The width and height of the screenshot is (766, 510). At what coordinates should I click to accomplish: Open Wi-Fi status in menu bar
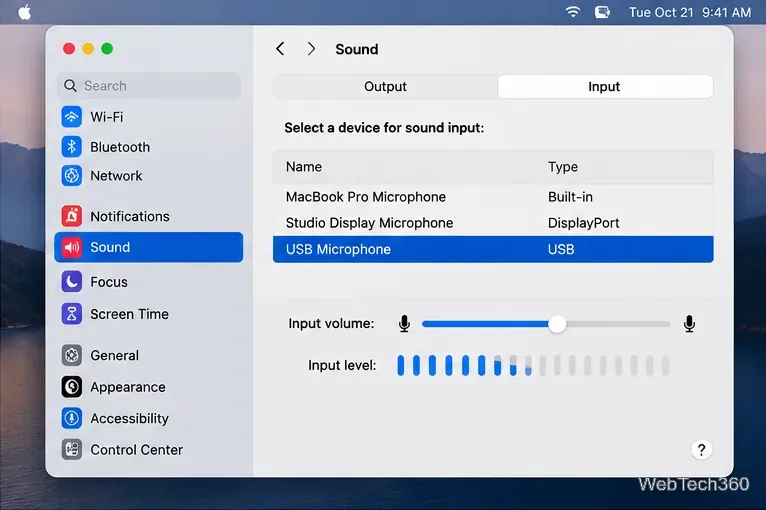pyautogui.click(x=573, y=12)
